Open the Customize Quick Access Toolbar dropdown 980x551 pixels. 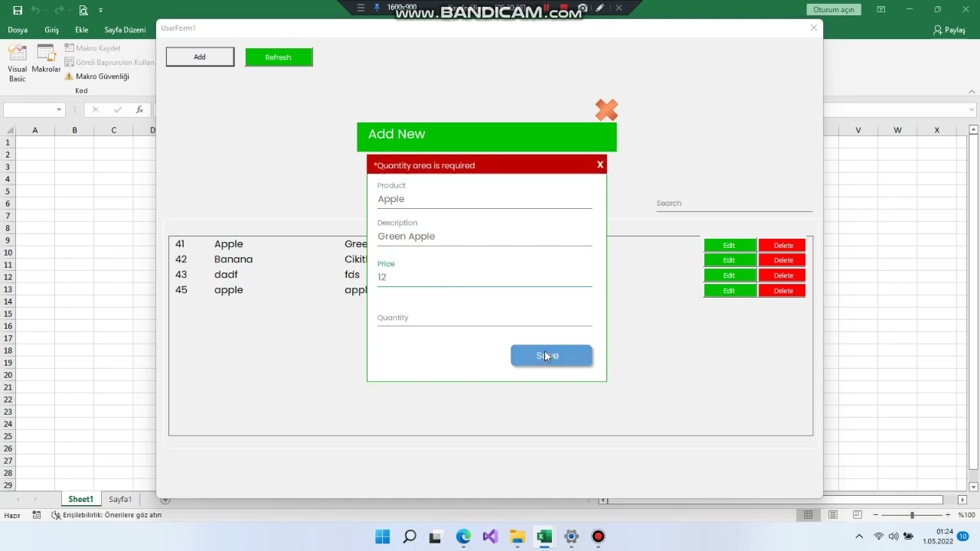(100, 10)
